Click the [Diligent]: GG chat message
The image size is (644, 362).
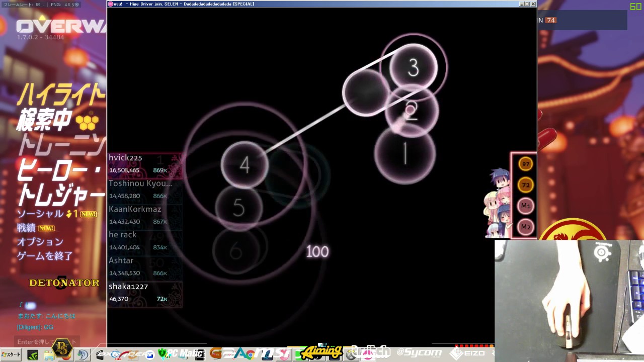[35, 327]
